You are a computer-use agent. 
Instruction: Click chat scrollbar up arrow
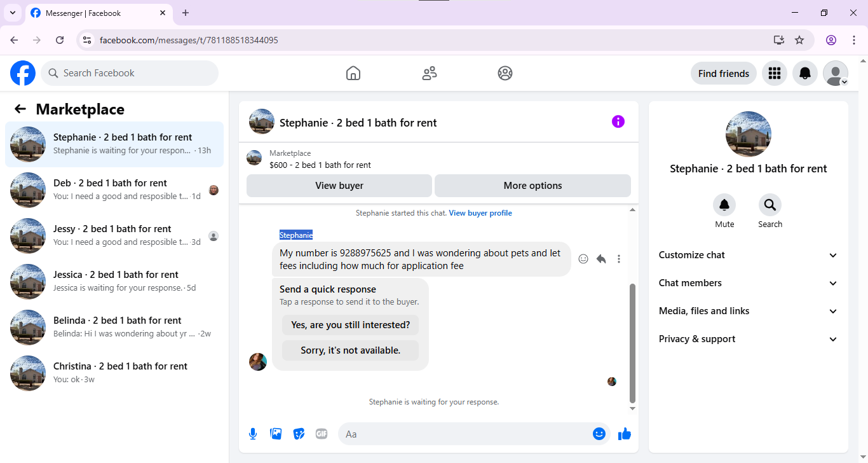(632, 210)
